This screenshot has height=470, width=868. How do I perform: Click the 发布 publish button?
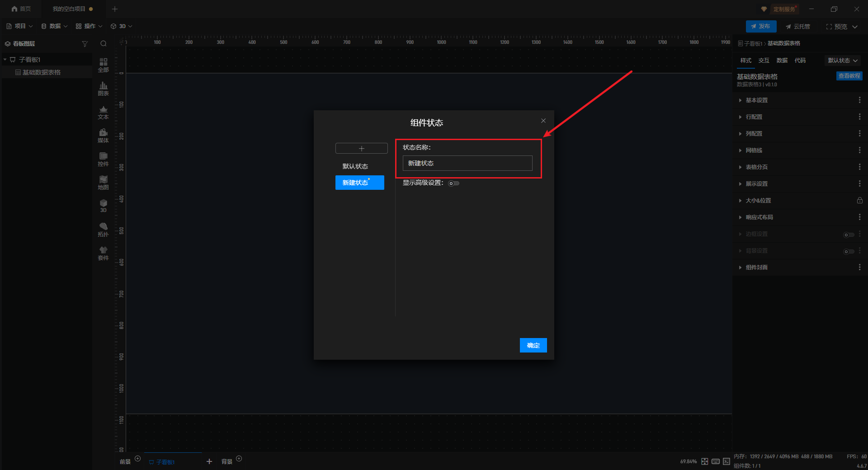[761, 26]
